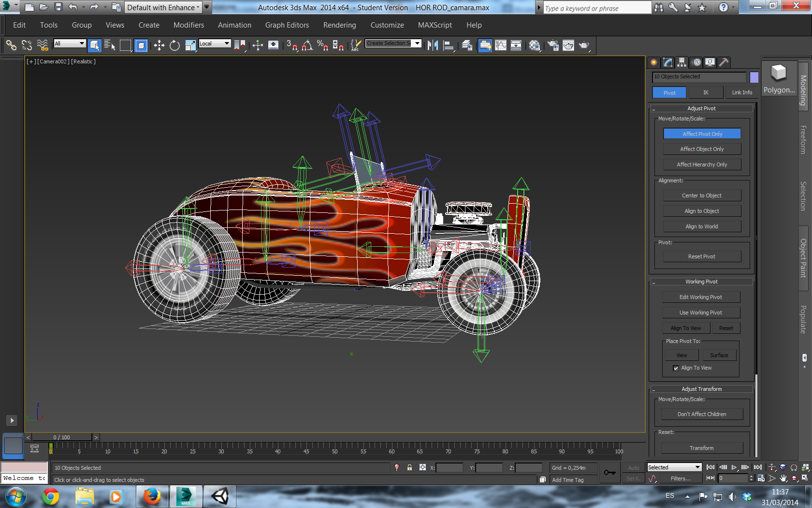The width and height of the screenshot is (812, 508).
Task: Toggle Don't Affect Children
Action: click(x=702, y=414)
